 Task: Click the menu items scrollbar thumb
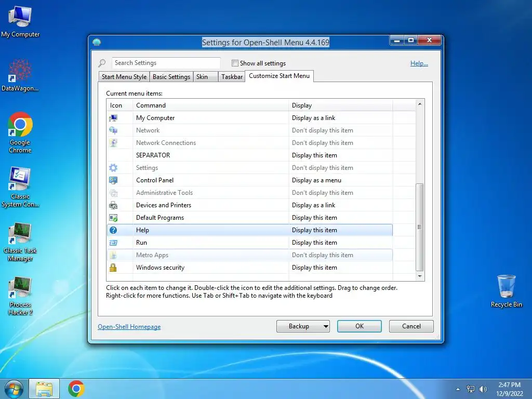420,227
